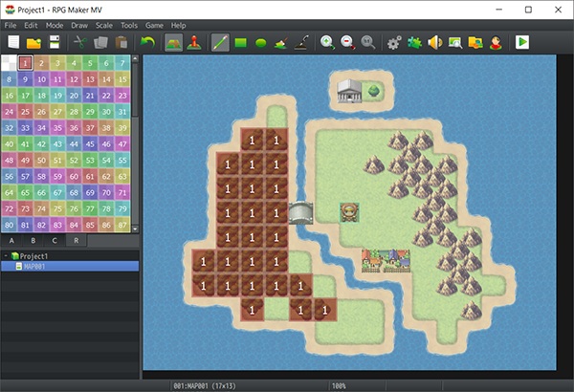Viewport: 574px width, 392px height.
Task: Click the lone tree on the small island
Action: click(374, 91)
